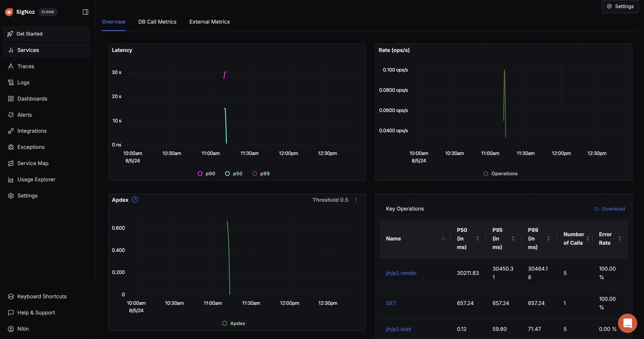Open the jinja2.render operation link
644x339 pixels.
coord(401,273)
